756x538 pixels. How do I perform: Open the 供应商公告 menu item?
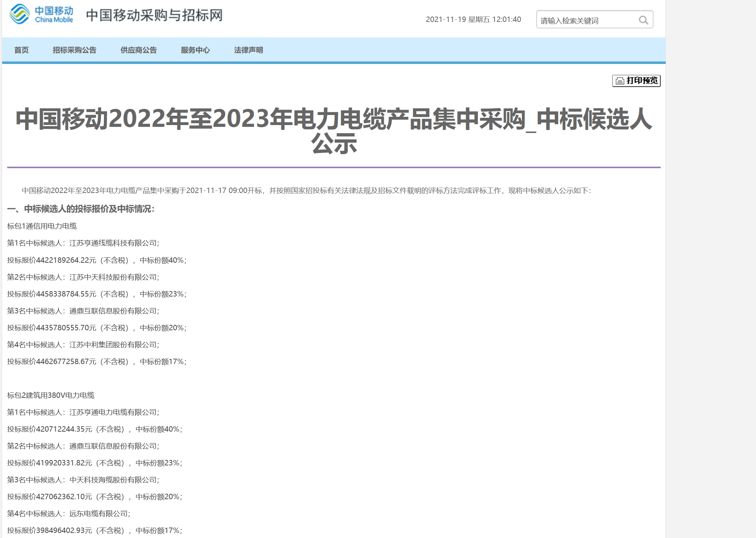pos(138,50)
